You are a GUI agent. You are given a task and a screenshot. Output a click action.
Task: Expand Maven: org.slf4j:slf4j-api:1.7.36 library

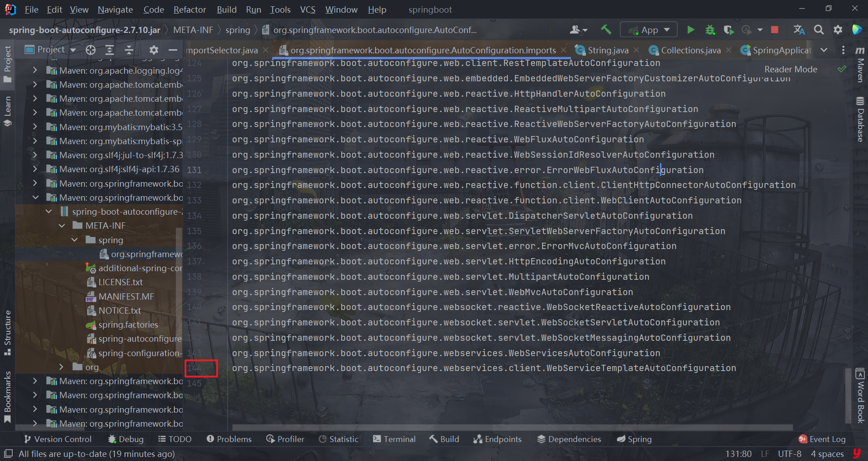click(x=35, y=169)
